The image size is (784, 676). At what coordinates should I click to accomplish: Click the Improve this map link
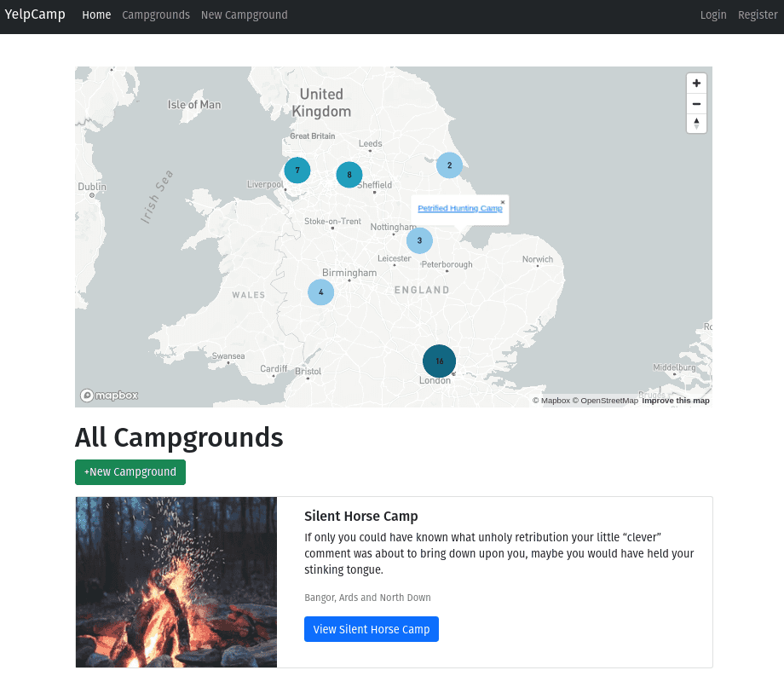pos(676,401)
